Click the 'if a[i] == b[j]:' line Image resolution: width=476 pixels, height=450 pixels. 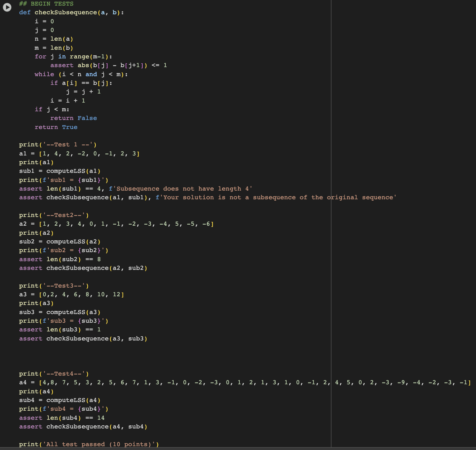click(x=81, y=83)
